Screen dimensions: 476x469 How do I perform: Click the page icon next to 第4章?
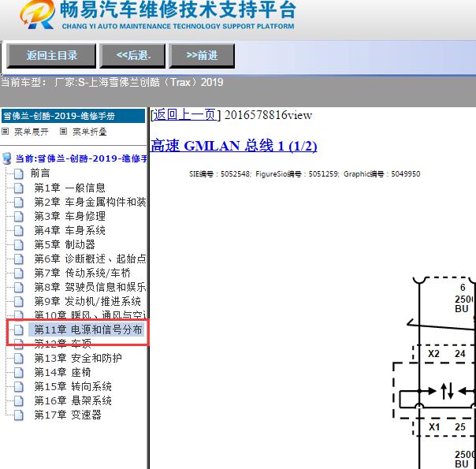coord(18,231)
